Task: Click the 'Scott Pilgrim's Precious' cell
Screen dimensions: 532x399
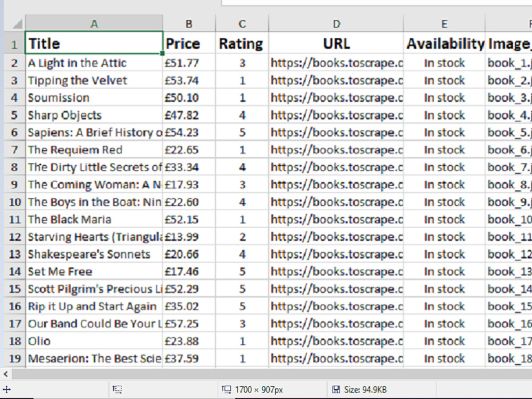Action: pos(94,289)
